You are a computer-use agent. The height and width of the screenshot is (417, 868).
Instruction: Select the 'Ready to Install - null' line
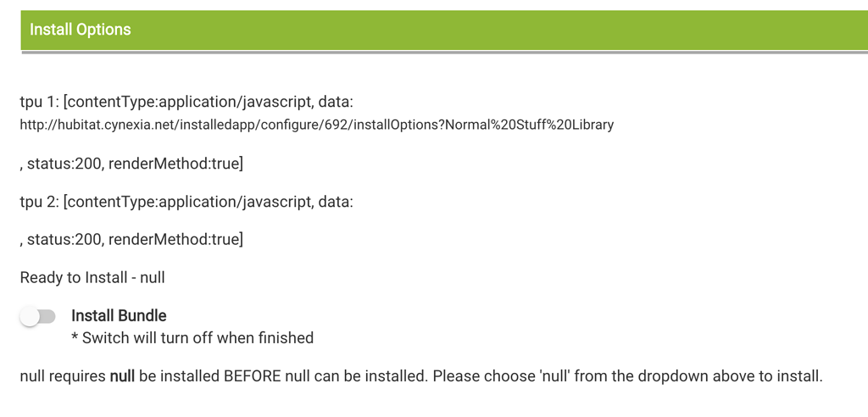coord(92,277)
